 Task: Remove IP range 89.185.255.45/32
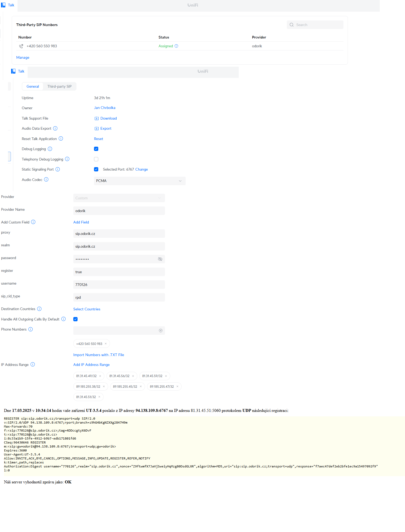click(141, 386)
